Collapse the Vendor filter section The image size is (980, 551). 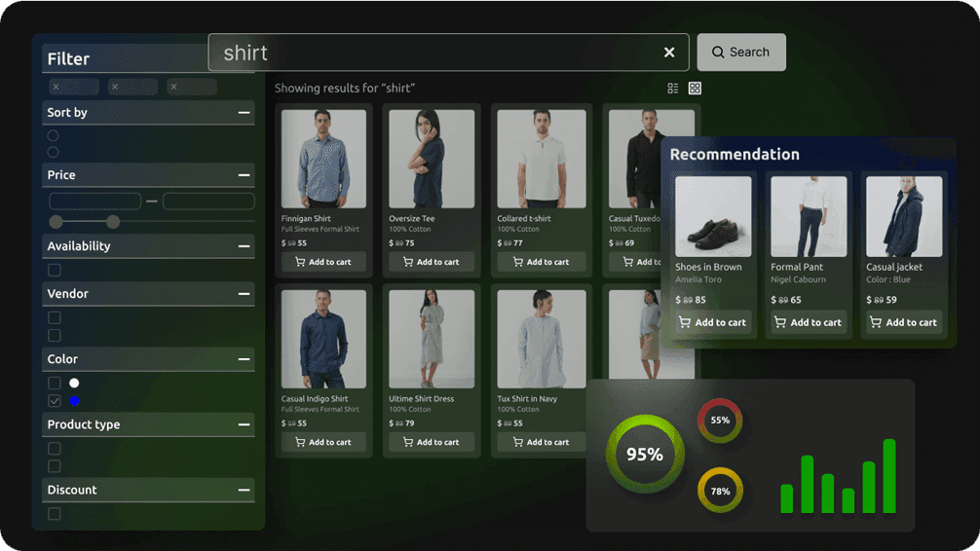tap(244, 294)
